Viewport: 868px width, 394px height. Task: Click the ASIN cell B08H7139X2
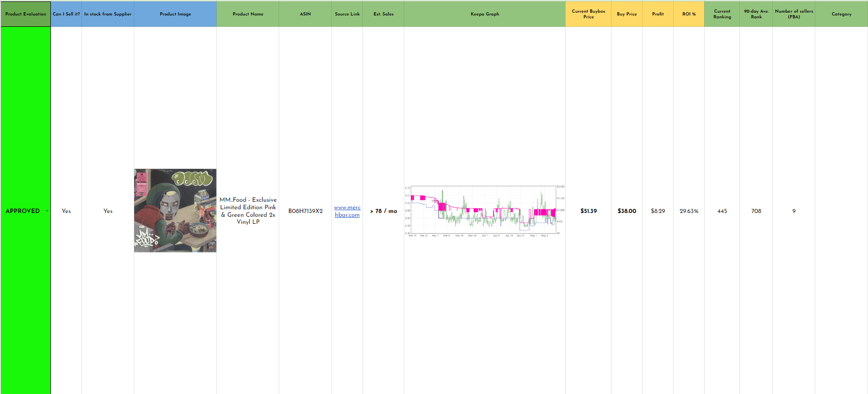305,211
